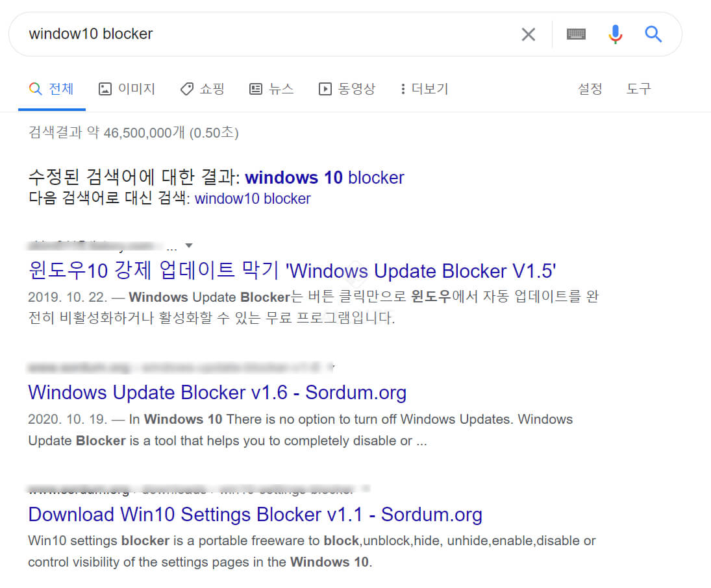Switch to the 쇼핑 tab
This screenshot has width=711, height=588.
tap(202, 89)
